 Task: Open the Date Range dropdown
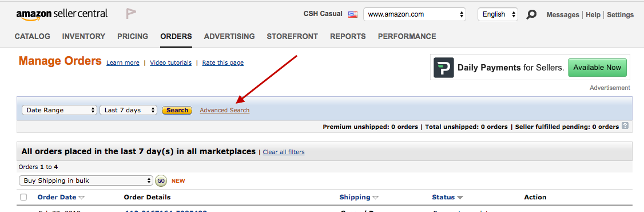59,111
